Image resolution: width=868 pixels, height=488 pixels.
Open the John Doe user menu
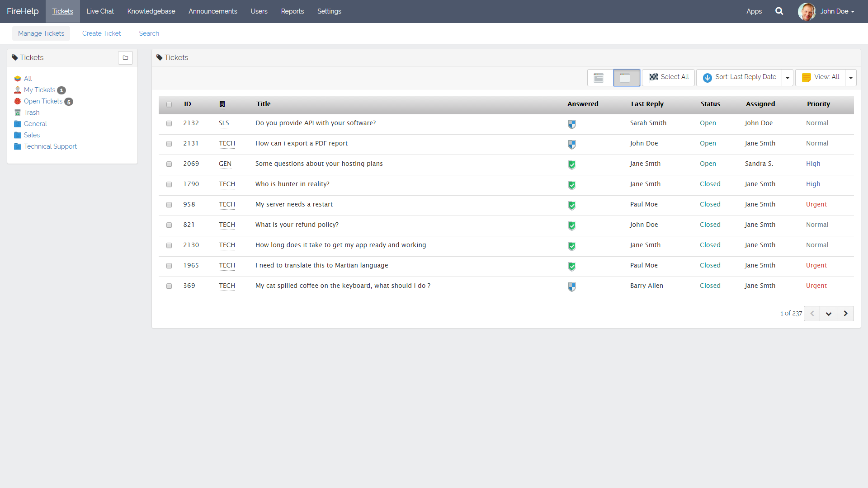[x=837, y=11]
